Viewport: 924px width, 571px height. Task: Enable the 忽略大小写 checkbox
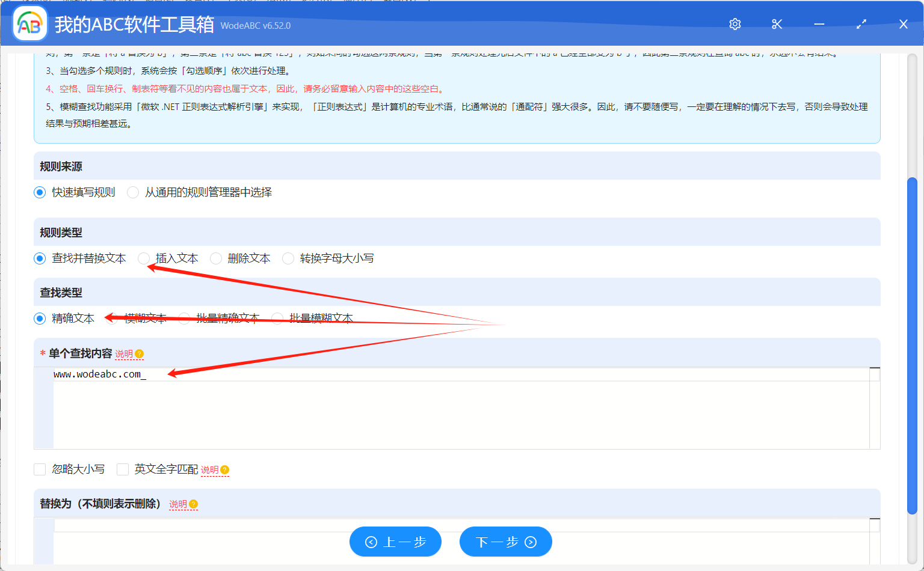[x=40, y=469]
